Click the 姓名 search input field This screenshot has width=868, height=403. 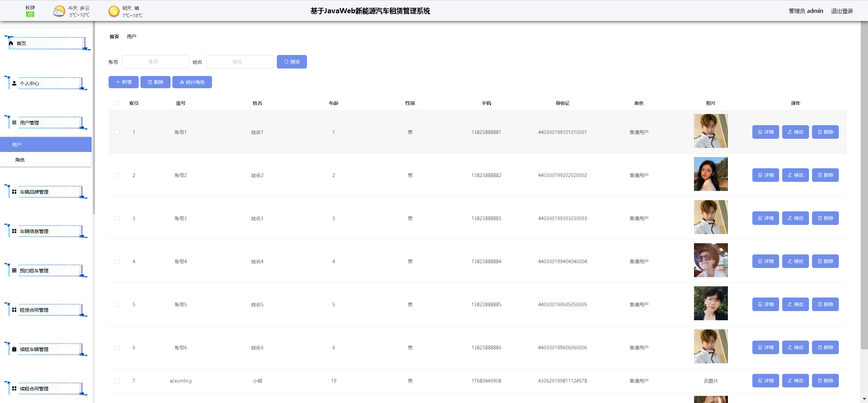coord(240,62)
